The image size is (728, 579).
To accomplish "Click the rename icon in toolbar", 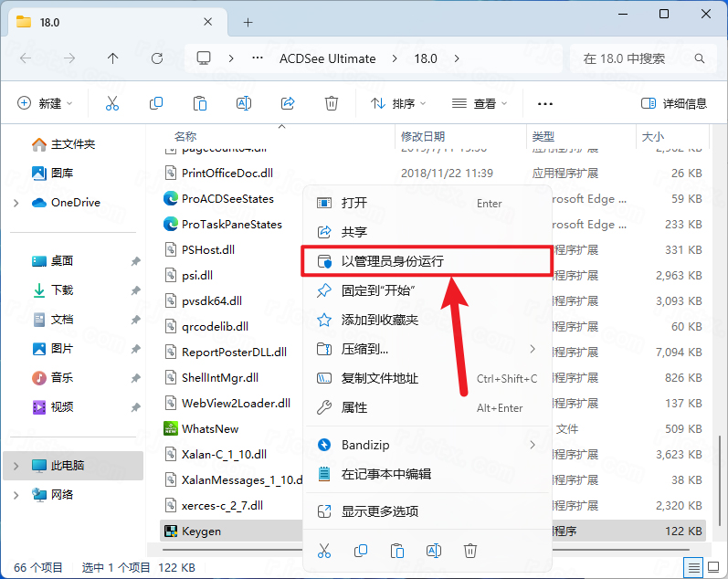I will pos(244,103).
